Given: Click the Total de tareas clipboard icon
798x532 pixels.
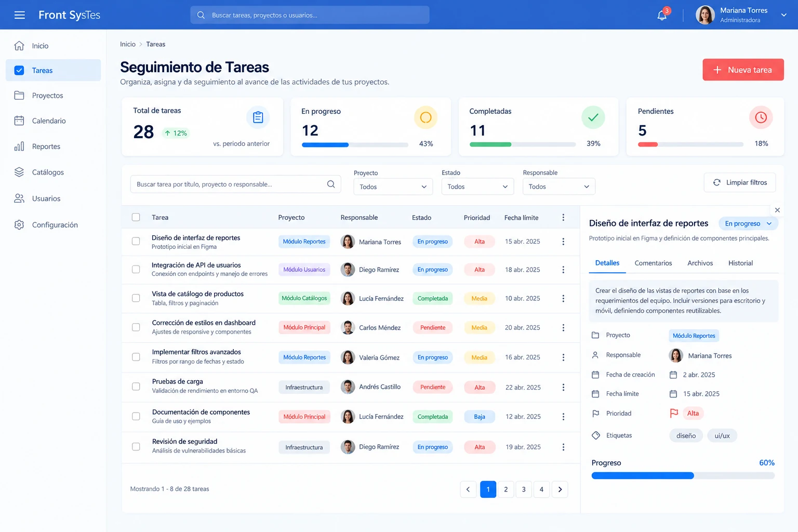Looking at the screenshot, I should (x=258, y=117).
